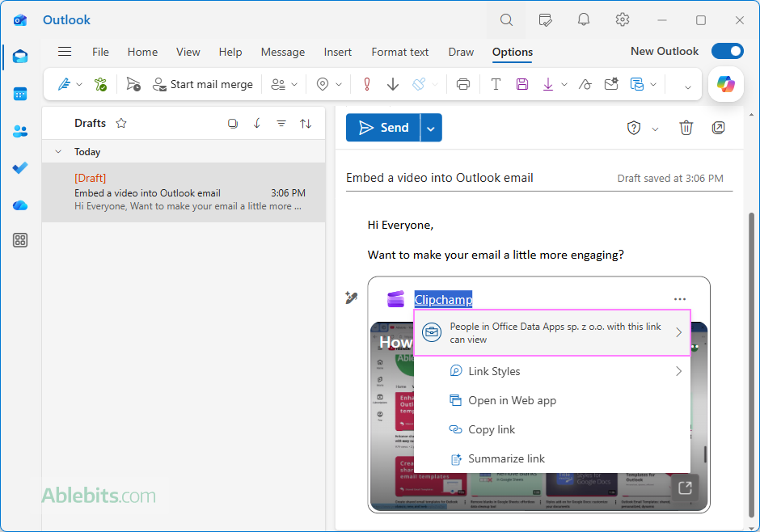
Task: Open the More apps grid icon
Action: tap(20, 240)
